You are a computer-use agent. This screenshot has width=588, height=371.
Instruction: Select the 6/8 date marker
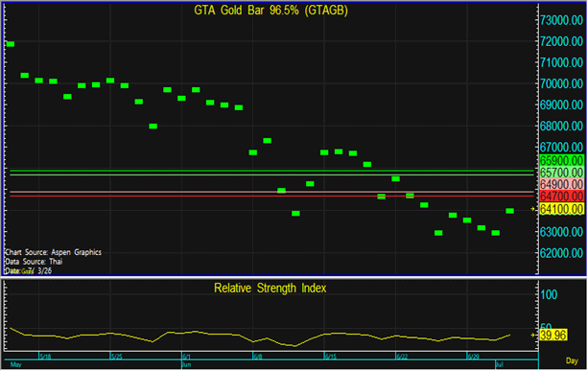pos(258,357)
